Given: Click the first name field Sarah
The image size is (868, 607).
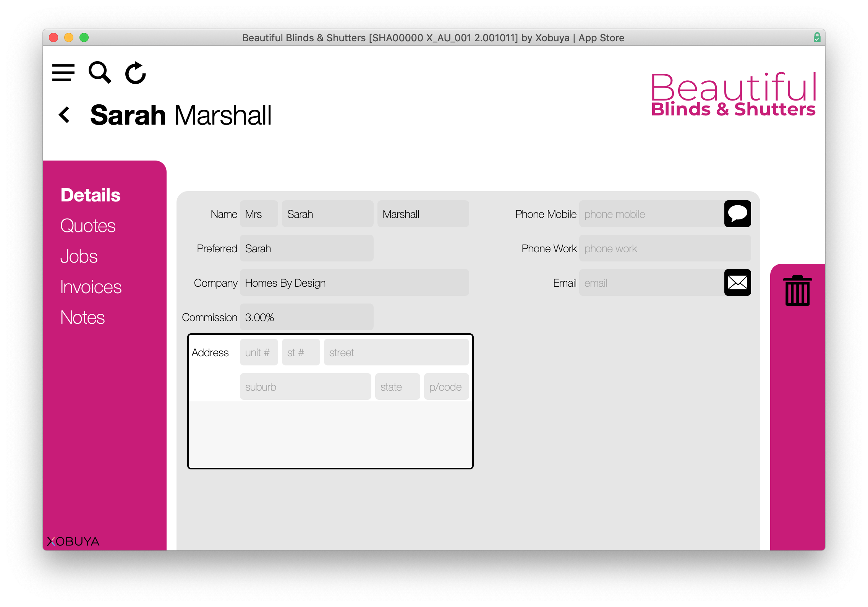Looking at the screenshot, I should click(x=328, y=214).
